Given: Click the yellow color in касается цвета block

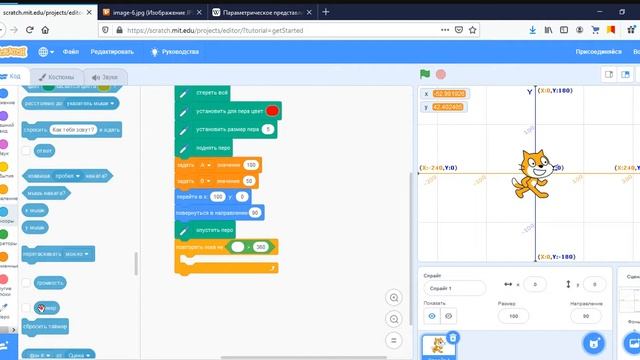Looking at the screenshot, I should (x=104, y=87).
